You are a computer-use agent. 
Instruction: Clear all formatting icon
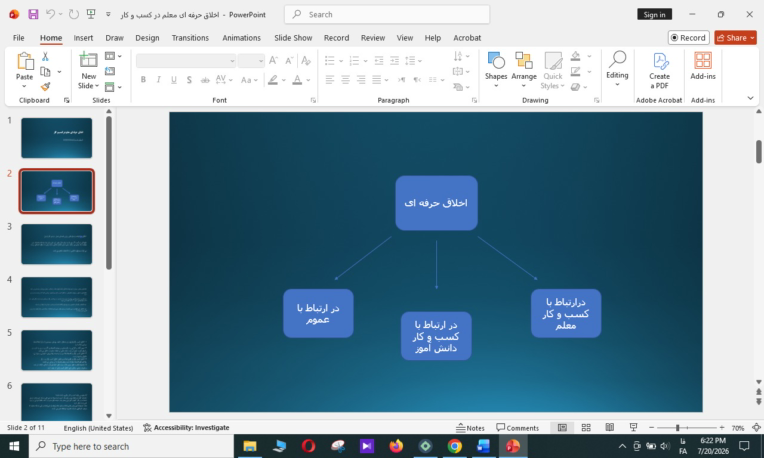point(306,60)
